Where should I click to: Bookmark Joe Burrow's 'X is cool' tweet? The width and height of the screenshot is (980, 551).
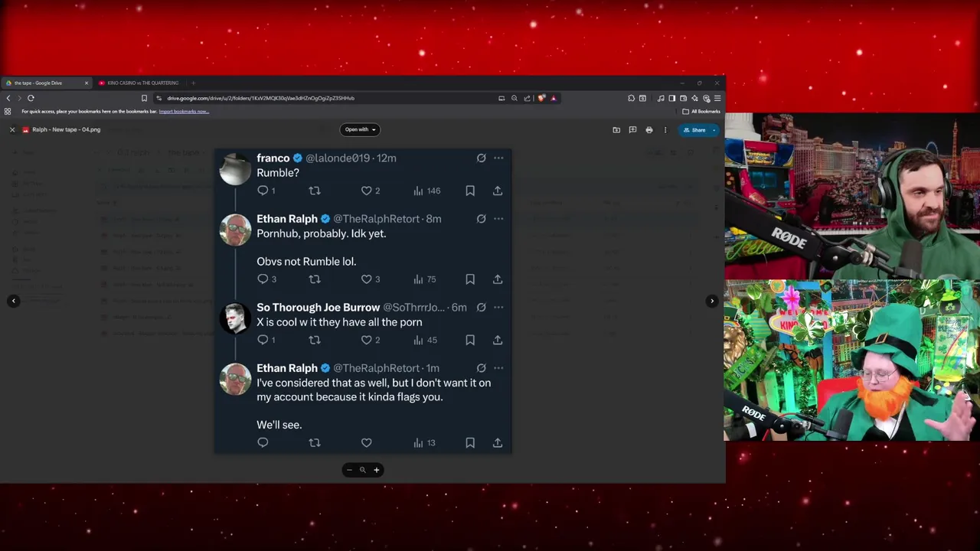(470, 340)
